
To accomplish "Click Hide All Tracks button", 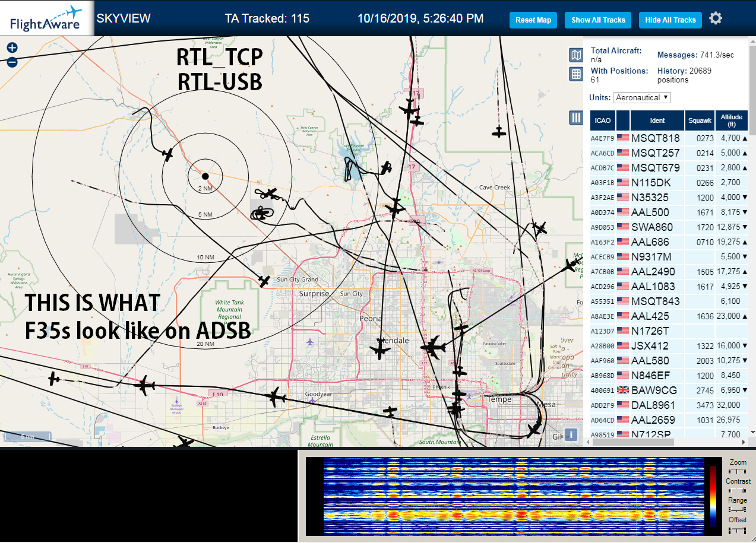I will (x=670, y=20).
